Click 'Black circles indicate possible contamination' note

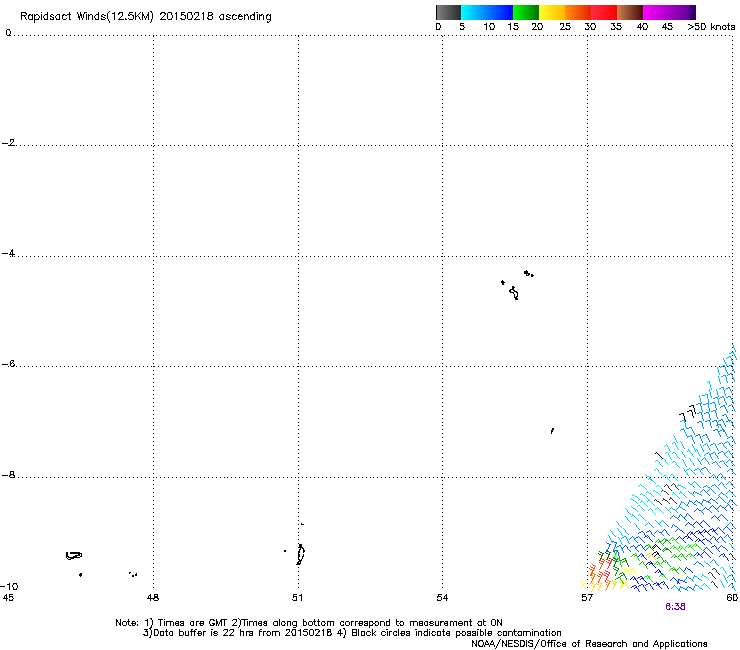coord(456,633)
